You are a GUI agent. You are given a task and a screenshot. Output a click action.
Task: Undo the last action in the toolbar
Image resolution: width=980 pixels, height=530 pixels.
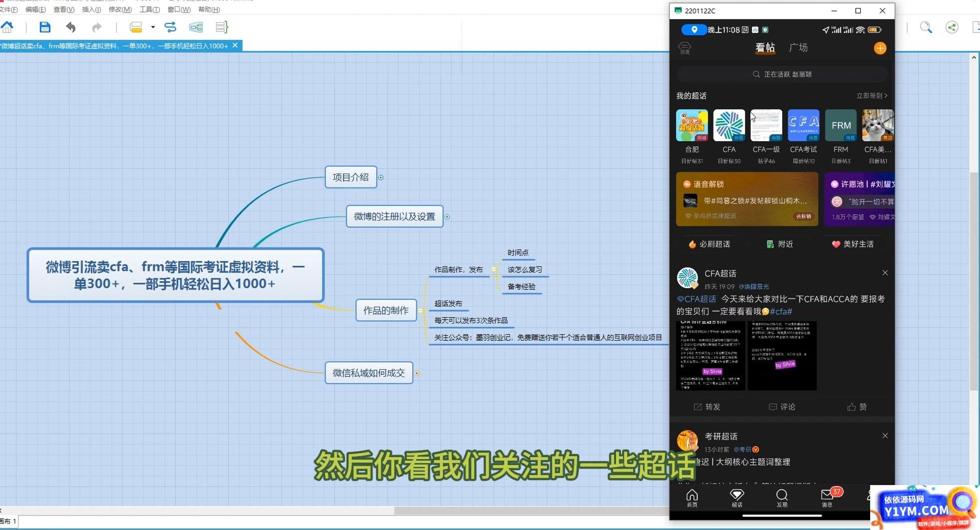70,27
